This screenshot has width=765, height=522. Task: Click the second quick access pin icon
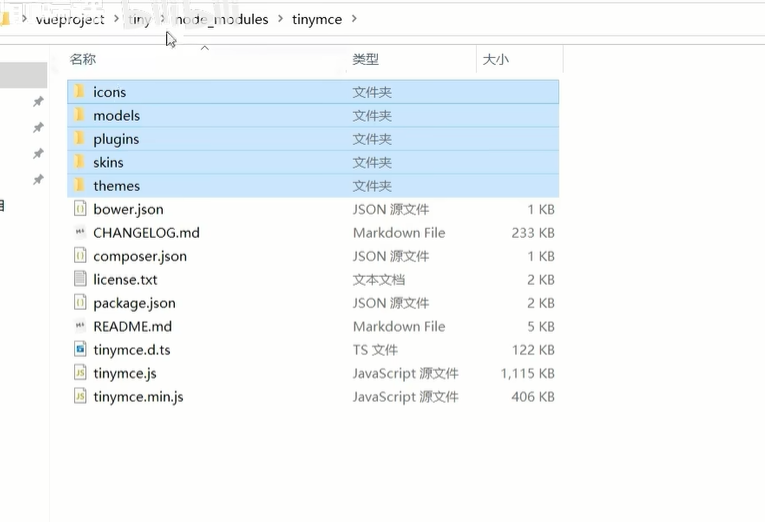pos(38,127)
